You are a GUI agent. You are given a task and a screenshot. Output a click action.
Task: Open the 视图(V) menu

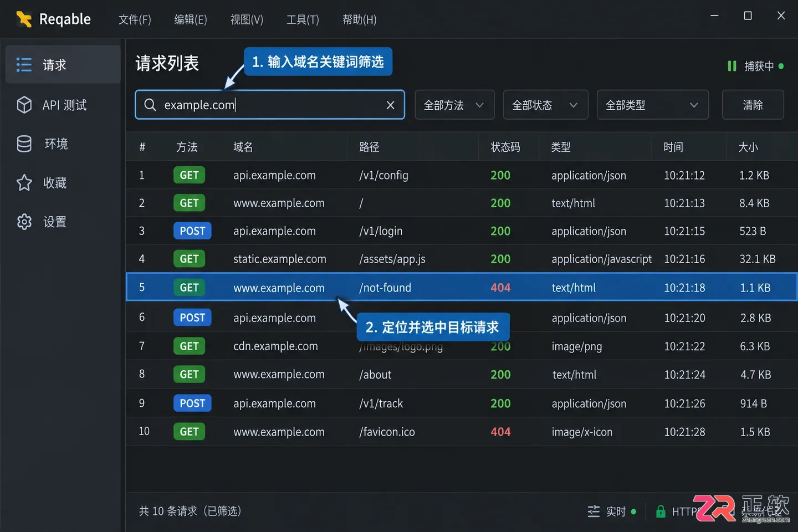click(247, 19)
